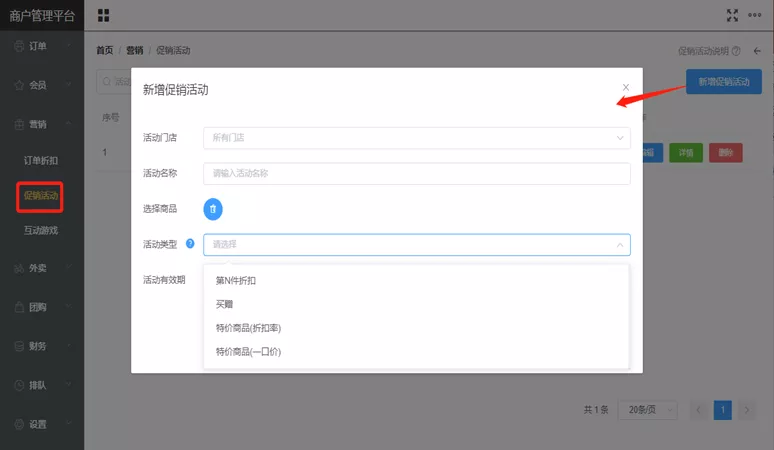Go to 首页 breadcrumb link
The height and width of the screenshot is (450, 774).
(x=105, y=50)
